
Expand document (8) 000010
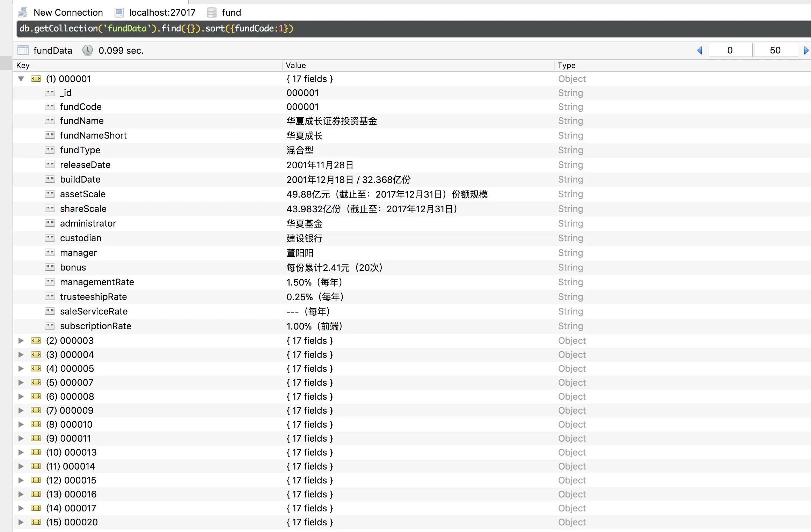(x=21, y=424)
